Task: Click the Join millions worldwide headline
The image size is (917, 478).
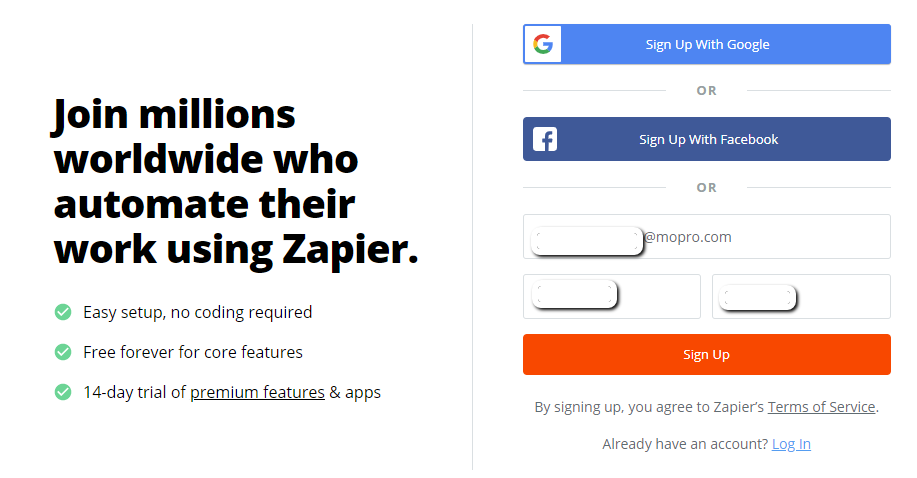Action: pos(236,182)
